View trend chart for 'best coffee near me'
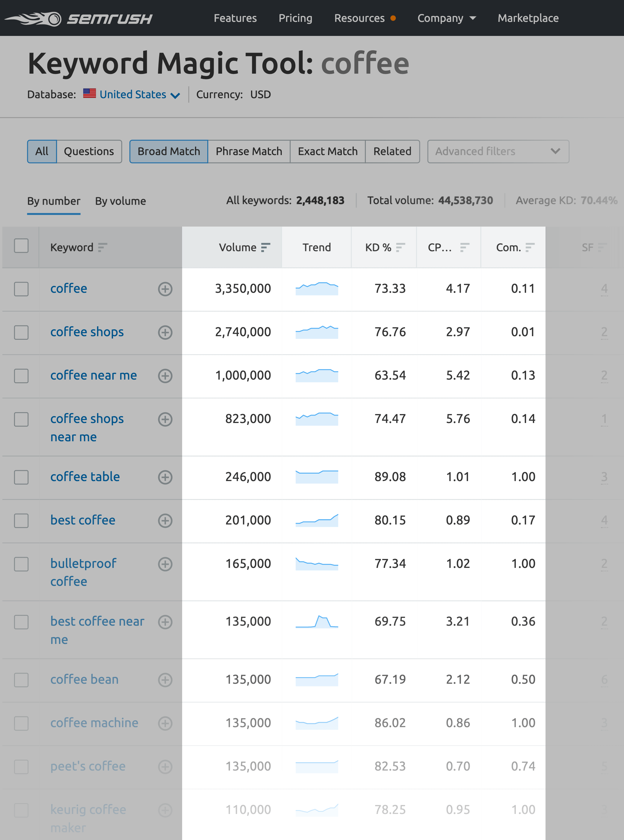 point(317,621)
